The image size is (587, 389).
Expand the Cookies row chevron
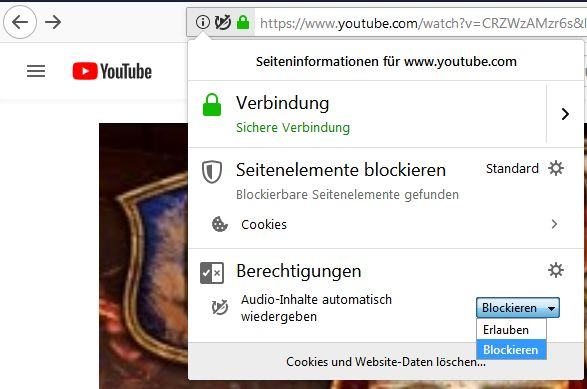click(554, 224)
